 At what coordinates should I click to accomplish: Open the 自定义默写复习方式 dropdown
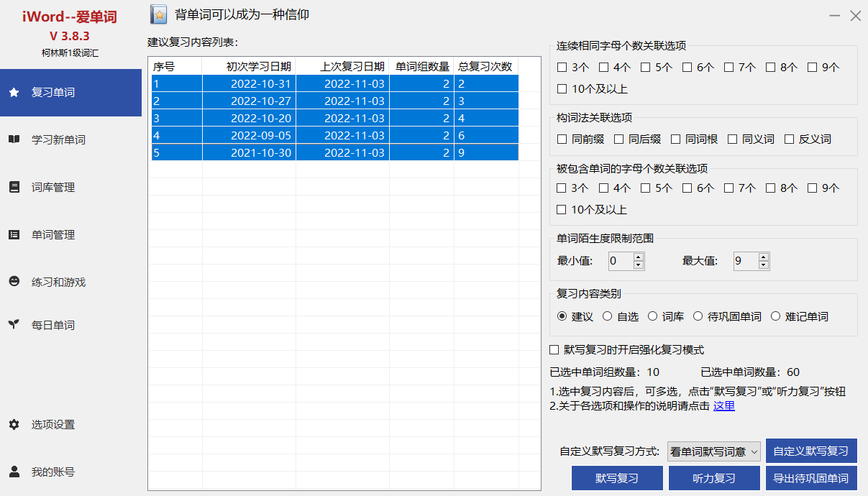point(713,451)
